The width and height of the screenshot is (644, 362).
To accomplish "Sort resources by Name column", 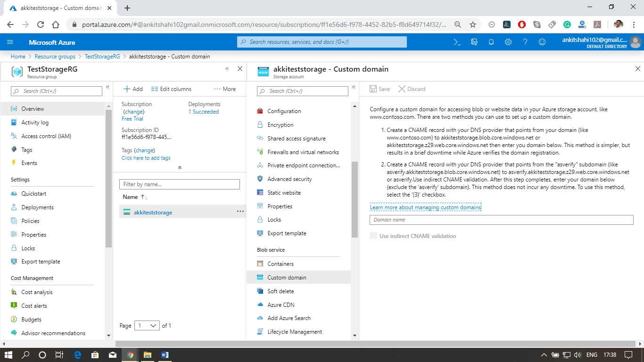I will point(135,197).
